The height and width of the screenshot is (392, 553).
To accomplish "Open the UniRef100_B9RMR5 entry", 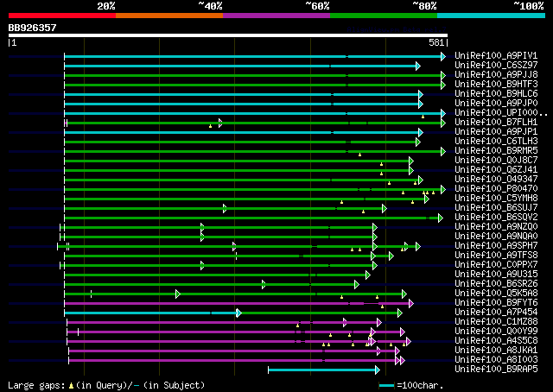I will 496,151.
